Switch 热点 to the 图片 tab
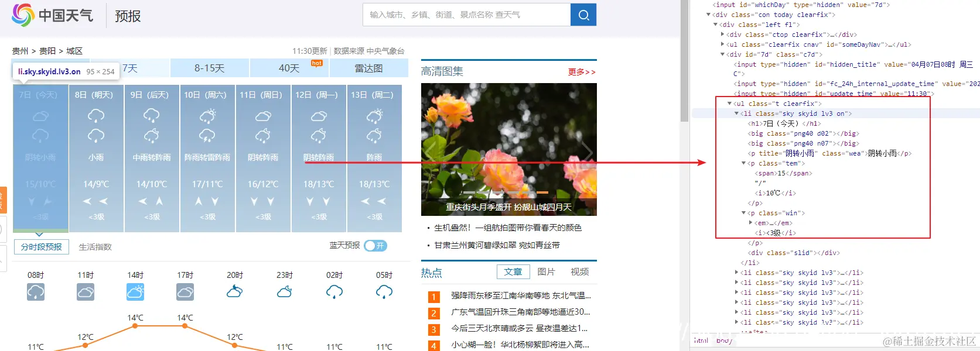This screenshot has width=980, height=351. point(546,271)
